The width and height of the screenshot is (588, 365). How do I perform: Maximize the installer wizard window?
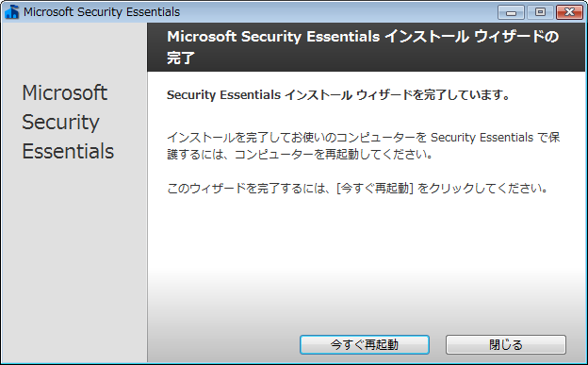pos(540,12)
